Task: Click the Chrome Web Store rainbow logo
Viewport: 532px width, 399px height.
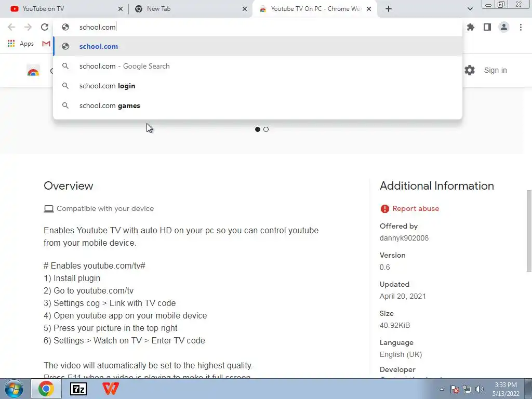Action: 33,71
